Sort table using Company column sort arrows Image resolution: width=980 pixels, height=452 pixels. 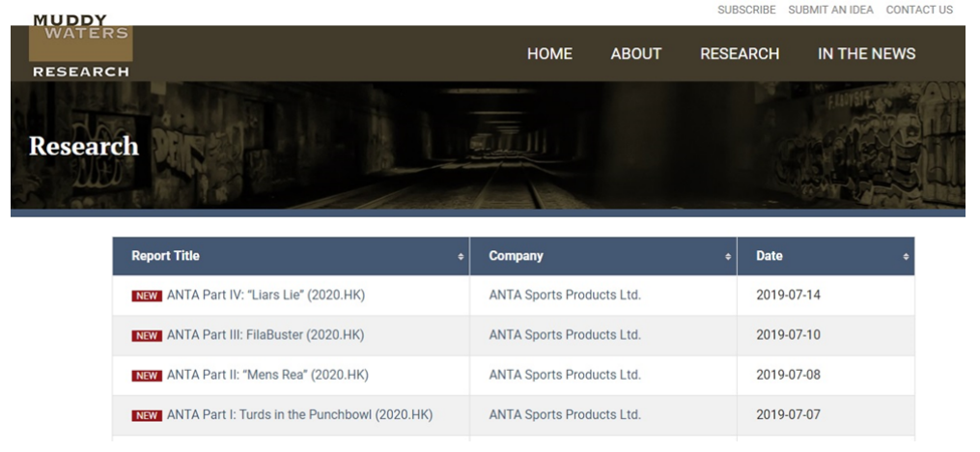click(x=728, y=256)
